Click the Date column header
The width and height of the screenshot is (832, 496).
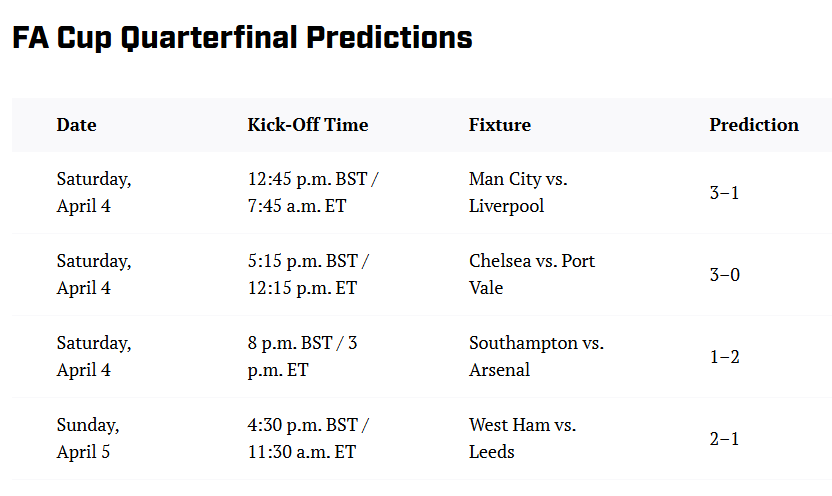[76, 125]
